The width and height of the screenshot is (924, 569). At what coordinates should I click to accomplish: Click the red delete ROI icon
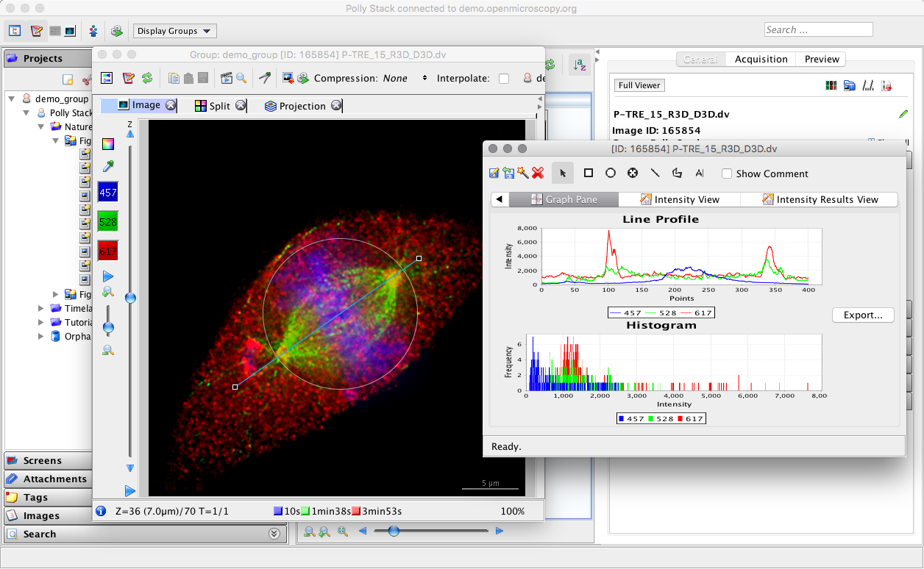[538, 173]
